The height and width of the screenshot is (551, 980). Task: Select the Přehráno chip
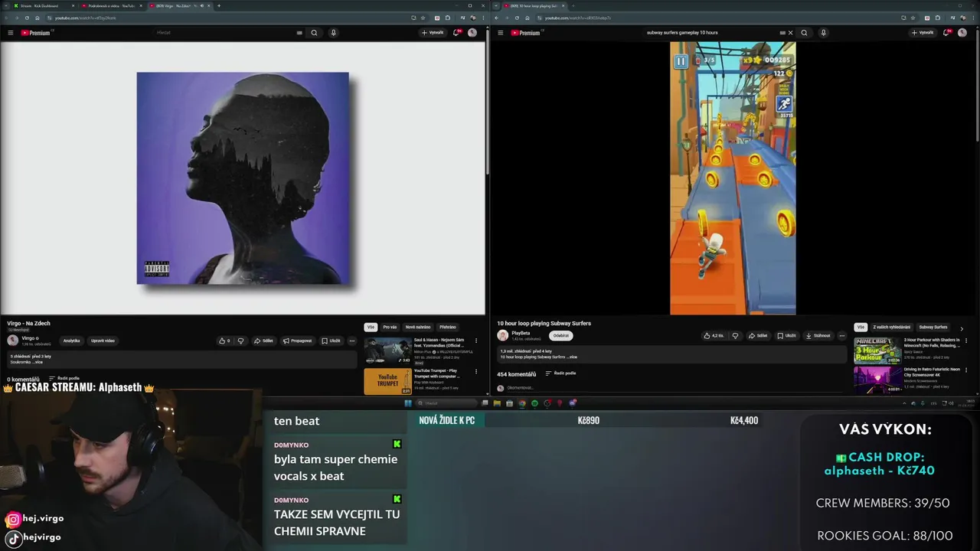tap(448, 327)
